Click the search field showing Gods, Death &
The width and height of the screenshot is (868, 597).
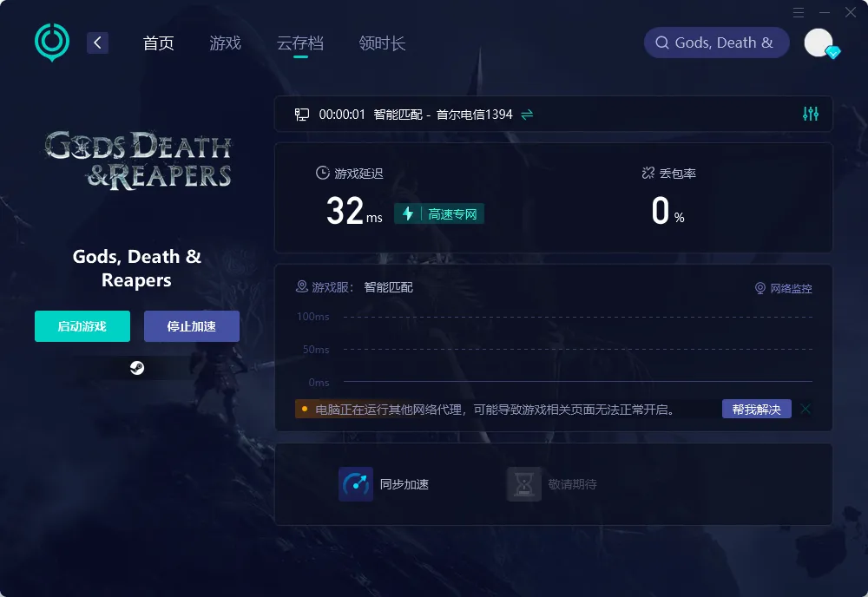click(716, 43)
